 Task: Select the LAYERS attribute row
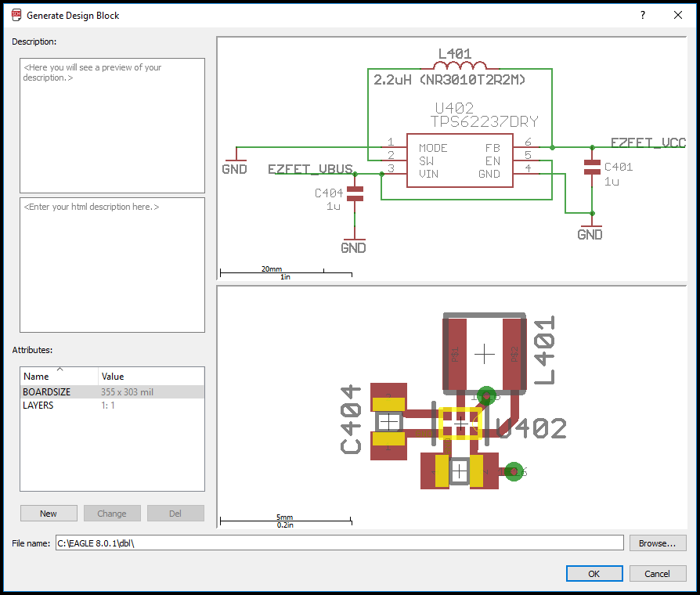pos(112,406)
